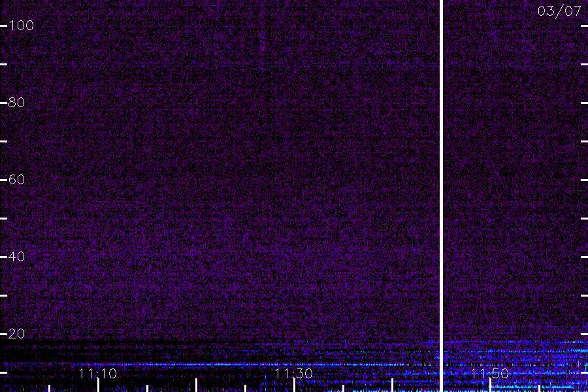Click the white vertical time marker line
The image size is (588, 392).
tap(441, 196)
